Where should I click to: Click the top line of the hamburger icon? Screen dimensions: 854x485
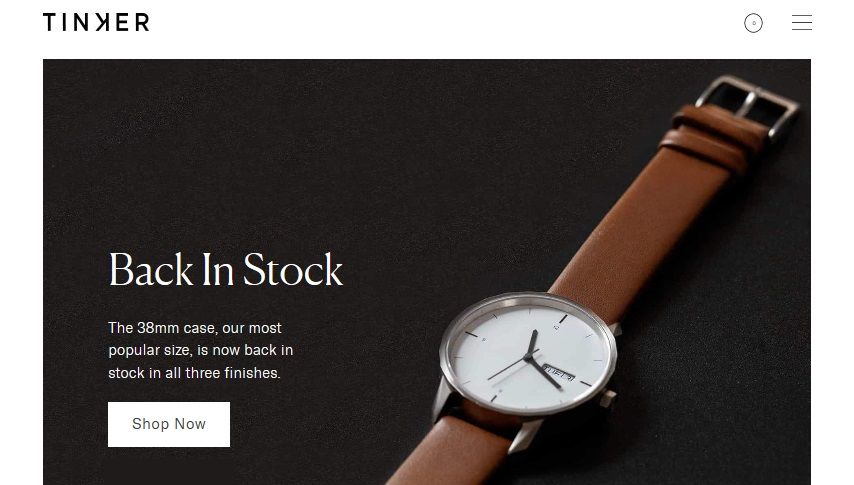pos(802,16)
